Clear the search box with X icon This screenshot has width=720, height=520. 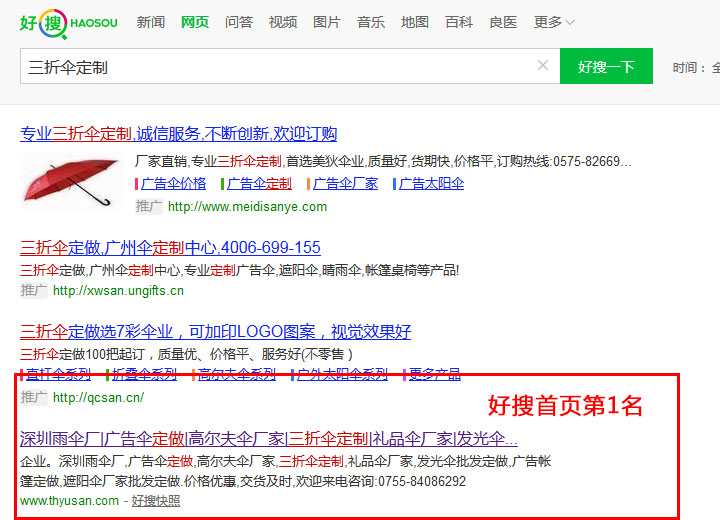543,66
